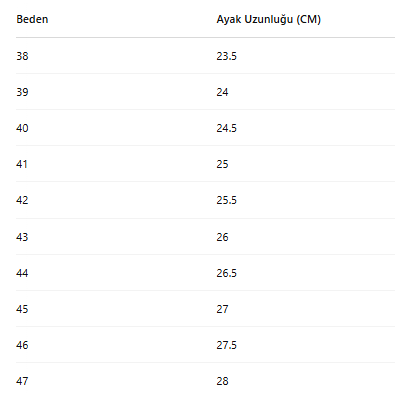Select size 44 cell
The image size is (395, 393).
coord(22,273)
